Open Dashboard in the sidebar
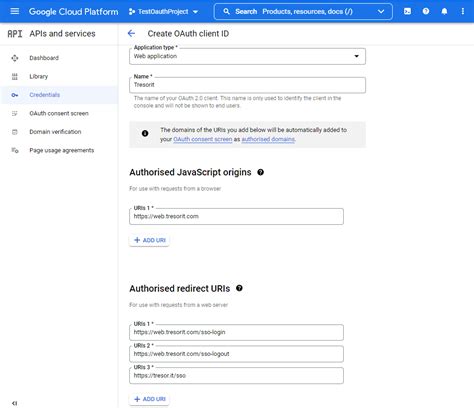 pyautogui.click(x=59, y=58)
